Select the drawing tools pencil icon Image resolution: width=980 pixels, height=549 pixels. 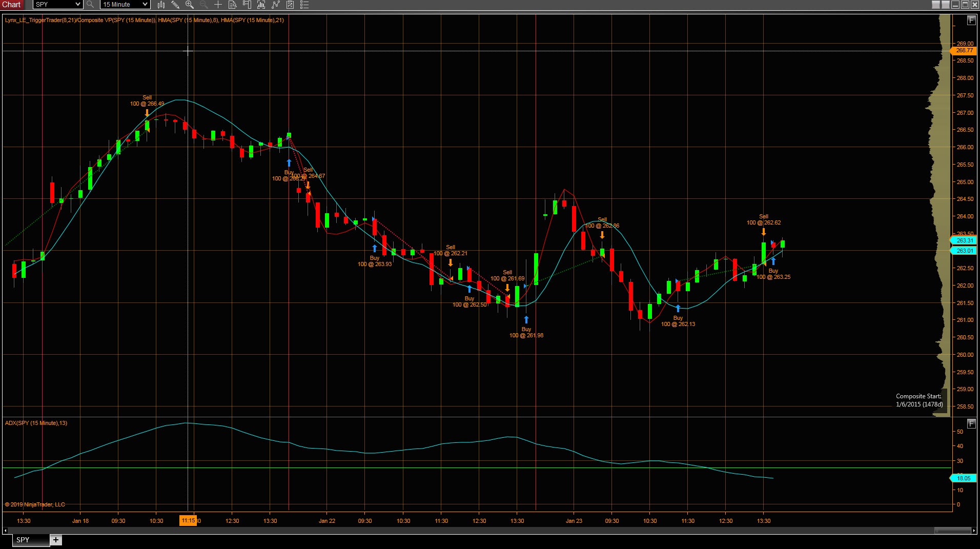[x=175, y=5]
